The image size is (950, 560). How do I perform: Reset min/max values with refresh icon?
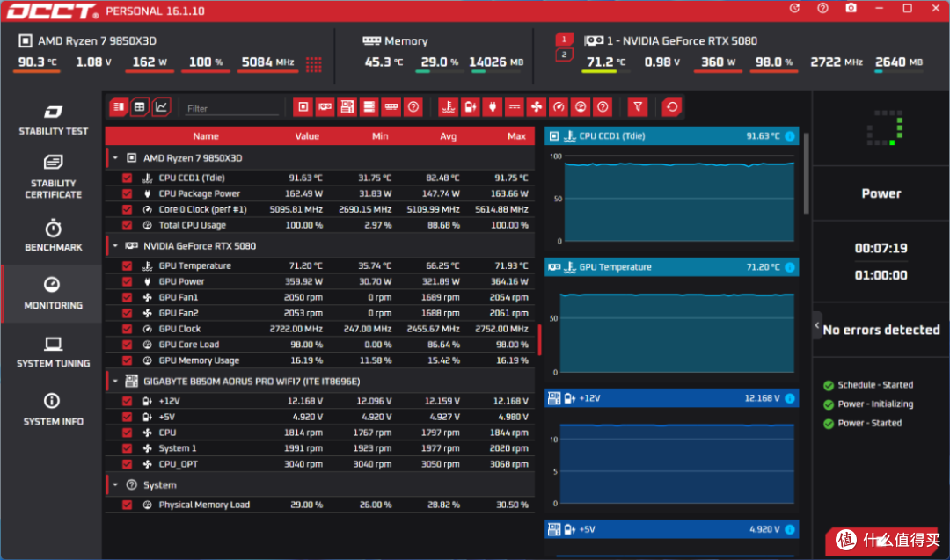tap(672, 107)
